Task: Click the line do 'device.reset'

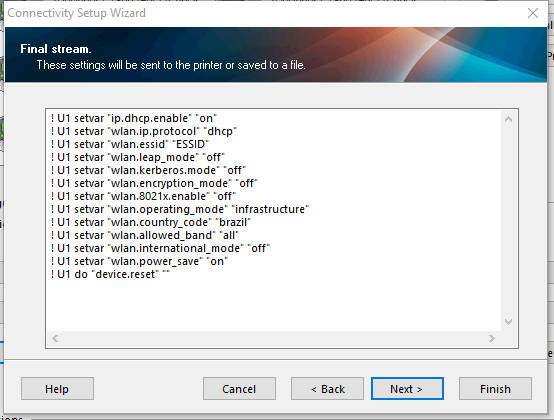Action: (110, 274)
